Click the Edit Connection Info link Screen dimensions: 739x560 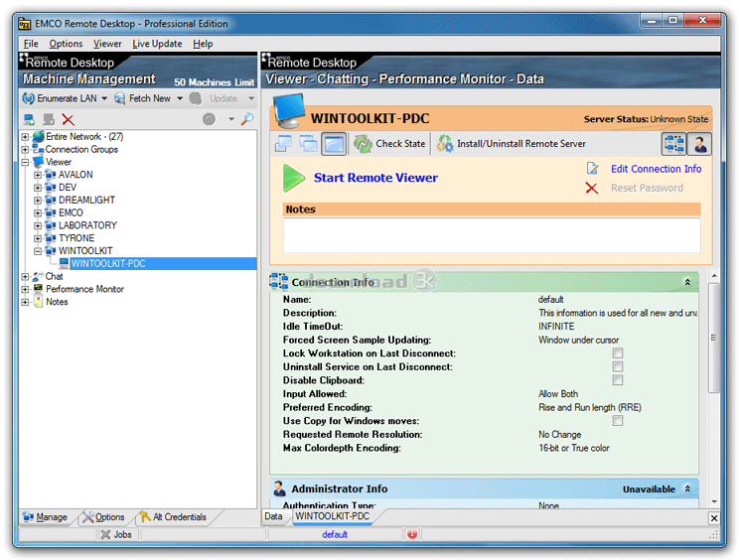[656, 169]
